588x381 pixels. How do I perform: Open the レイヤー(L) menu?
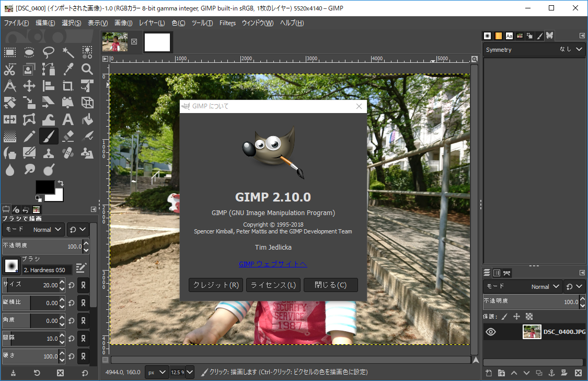tap(152, 23)
